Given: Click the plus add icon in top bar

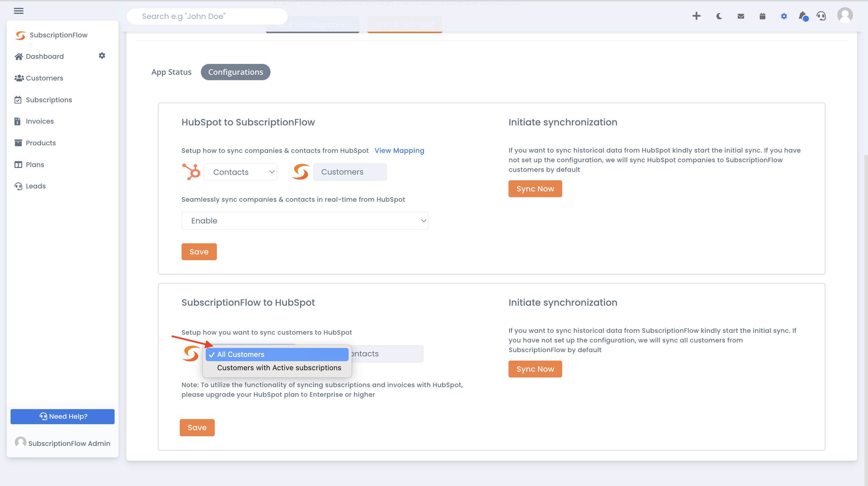Looking at the screenshot, I should coord(696,16).
